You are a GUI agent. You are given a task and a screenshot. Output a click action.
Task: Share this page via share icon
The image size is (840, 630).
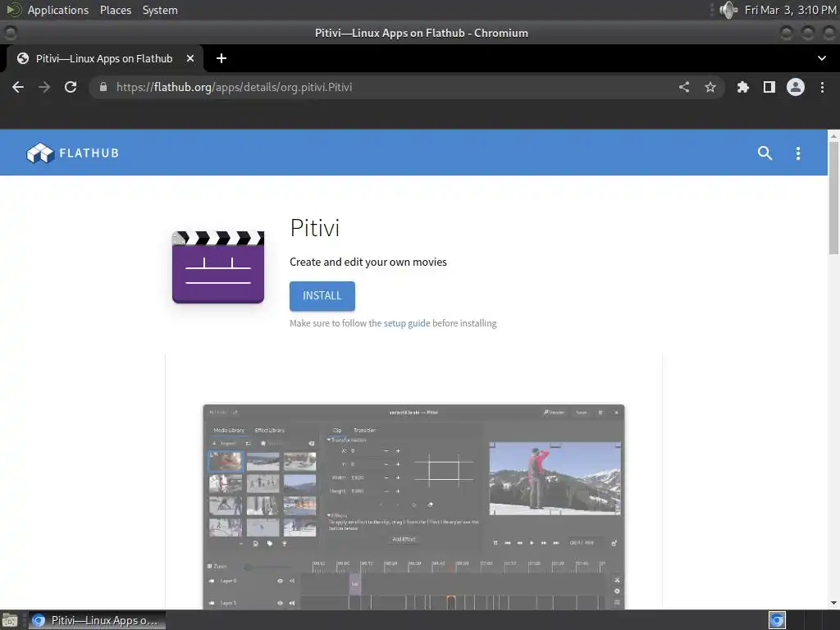click(684, 87)
